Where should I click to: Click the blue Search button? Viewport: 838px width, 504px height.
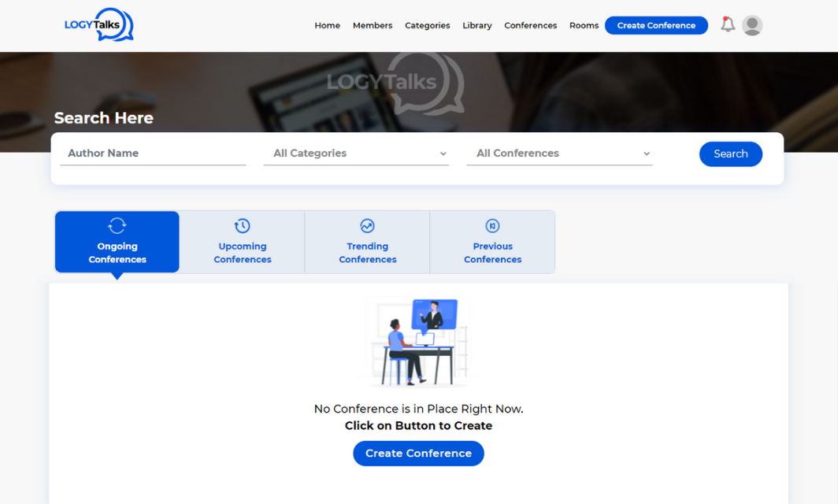point(731,154)
